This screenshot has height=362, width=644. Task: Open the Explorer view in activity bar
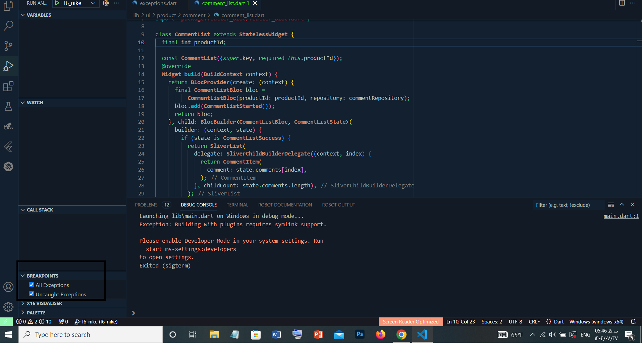[x=8, y=6]
